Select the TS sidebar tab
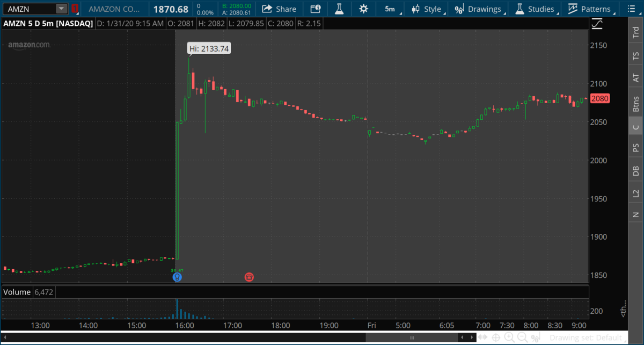 [x=636, y=55]
